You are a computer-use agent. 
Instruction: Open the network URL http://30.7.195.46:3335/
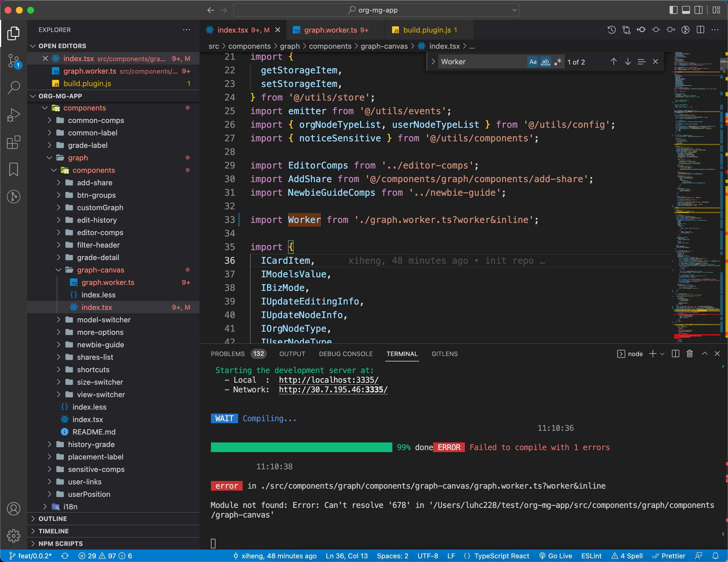(x=333, y=389)
